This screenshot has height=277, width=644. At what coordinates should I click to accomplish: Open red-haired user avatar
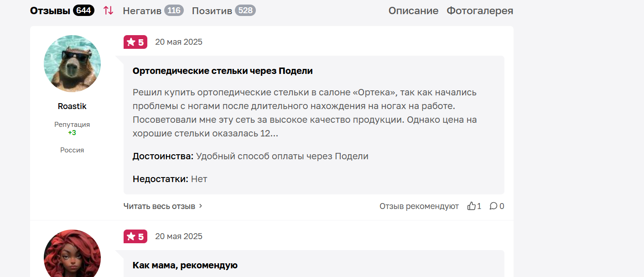coord(72,253)
